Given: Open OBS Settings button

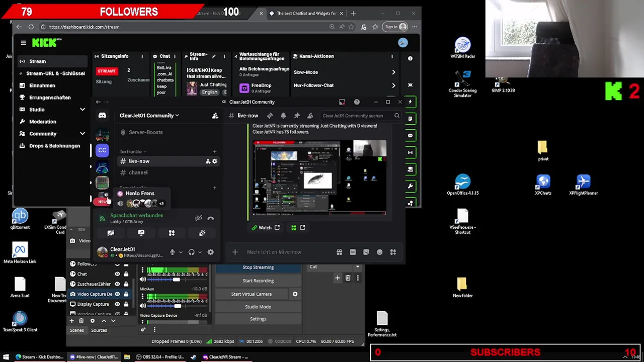Looking at the screenshot, I should click(258, 319).
